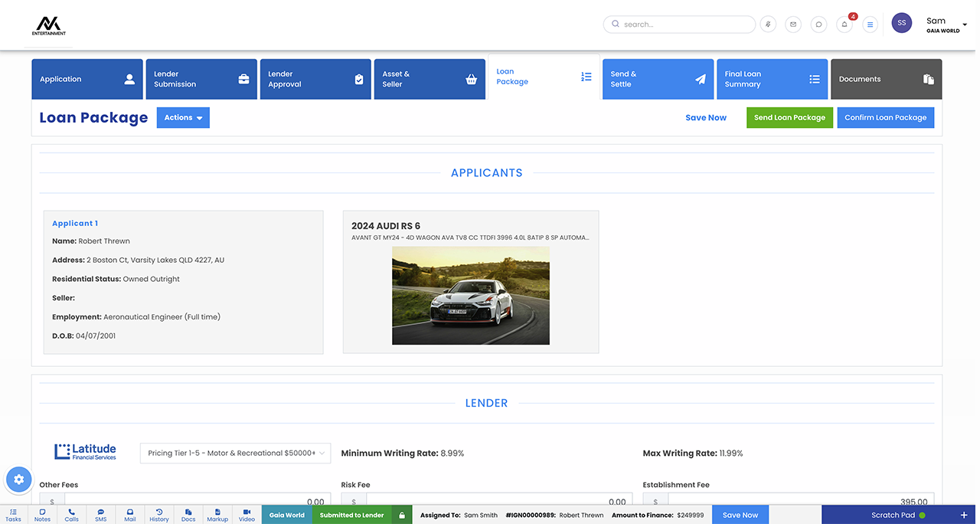
Task: Open the Send & Settle tab
Action: pyautogui.click(x=658, y=79)
